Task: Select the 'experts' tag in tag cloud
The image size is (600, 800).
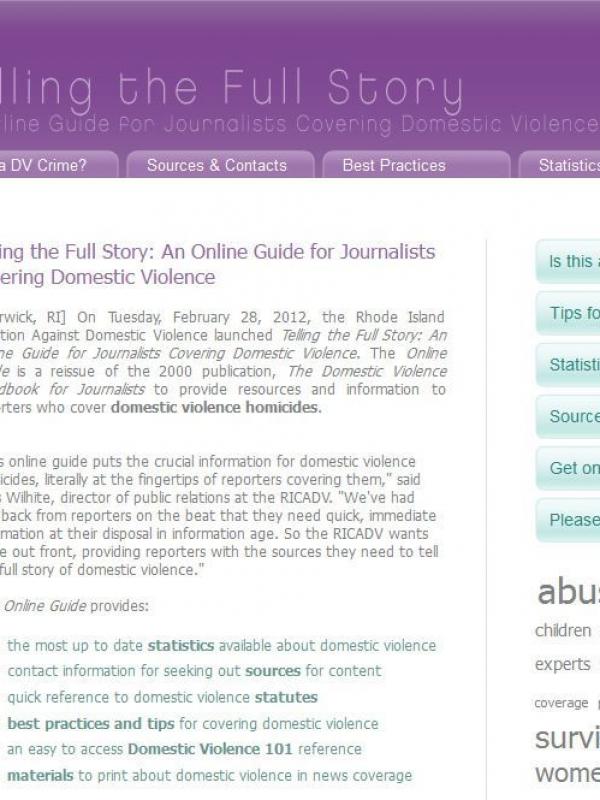Action: [563, 664]
